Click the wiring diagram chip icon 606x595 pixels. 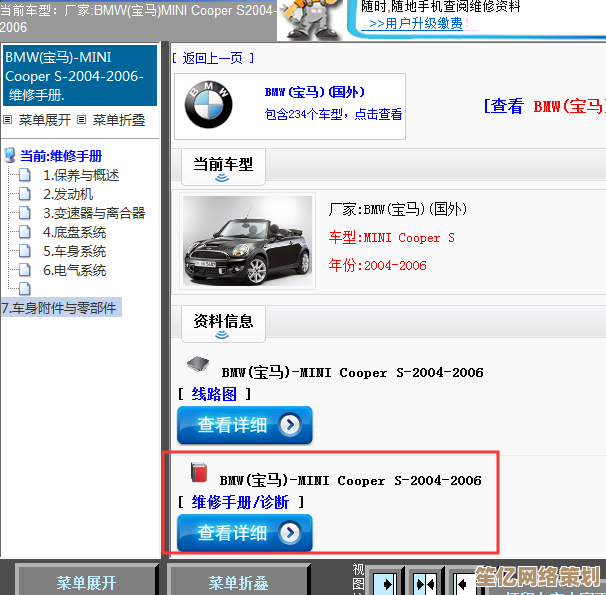click(198, 366)
